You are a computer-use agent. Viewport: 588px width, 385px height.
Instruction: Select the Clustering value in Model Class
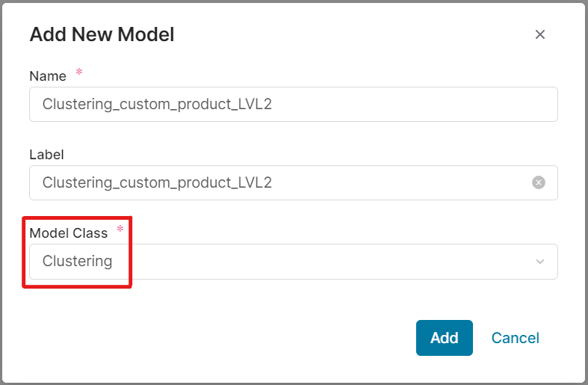tap(78, 262)
